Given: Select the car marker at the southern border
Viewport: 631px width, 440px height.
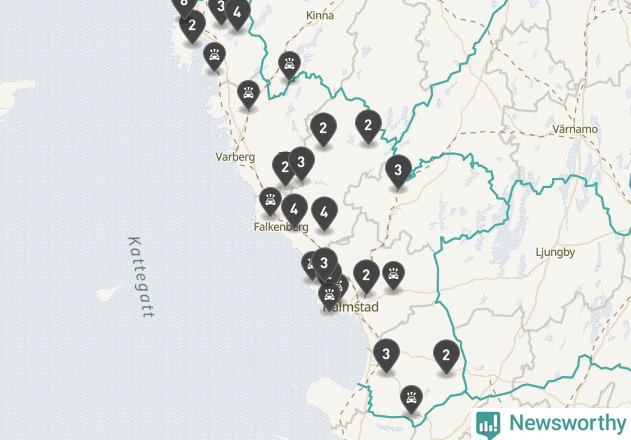Looking at the screenshot, I should tap(411, 399).
